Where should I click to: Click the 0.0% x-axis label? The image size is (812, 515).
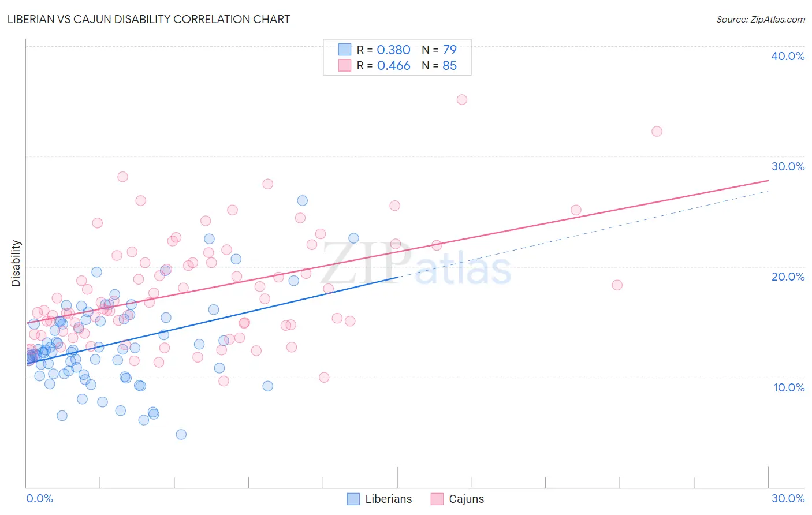pos(40,498)
